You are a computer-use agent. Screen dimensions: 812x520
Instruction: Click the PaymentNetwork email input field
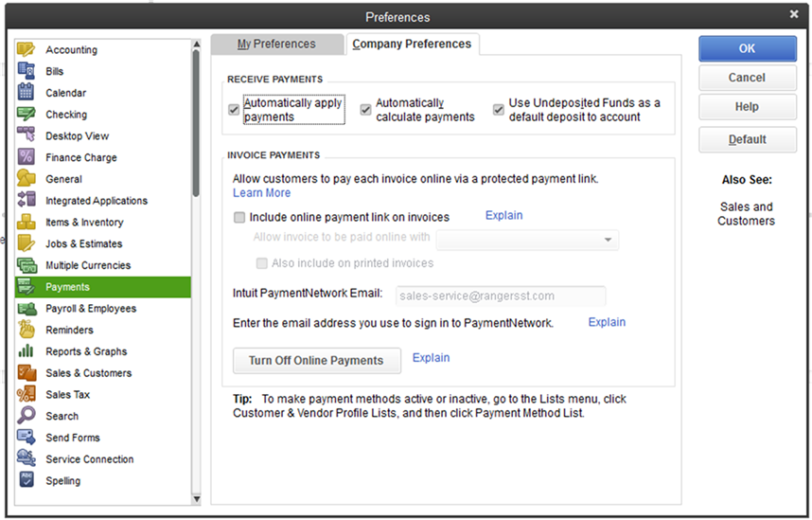[501, 296]
